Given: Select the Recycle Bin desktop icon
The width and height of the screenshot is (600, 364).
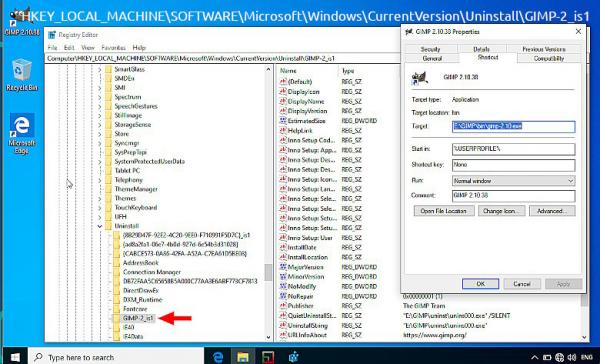Looking at the screenshot, I should pyautogui.click(x=22, y=75).
